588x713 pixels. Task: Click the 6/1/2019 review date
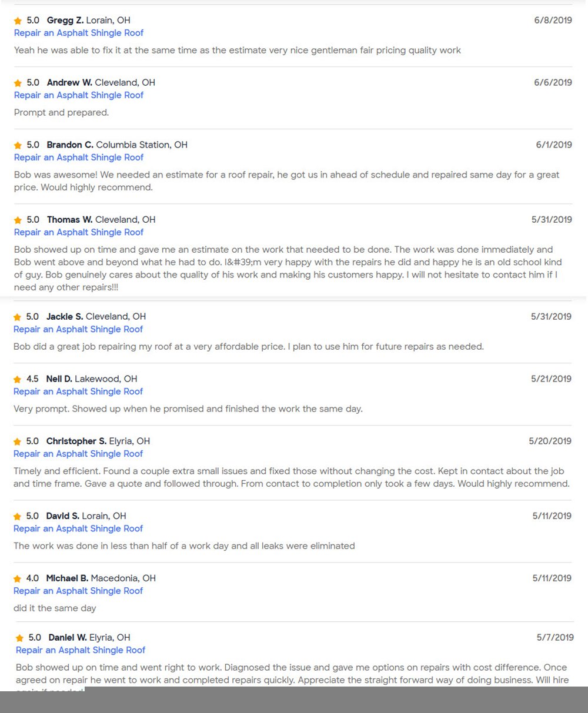click(x=553, y=145)
